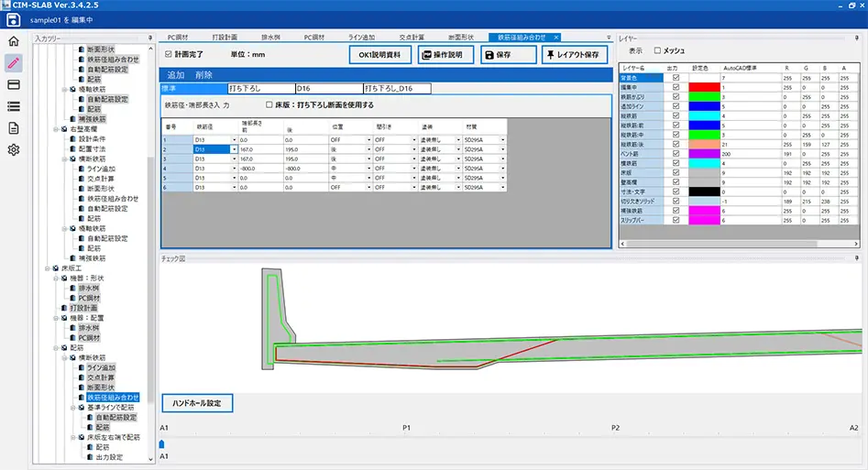Screen dimensions: 868x470
Task: Click the レイアウト保存 button
Action: (574, 55)
